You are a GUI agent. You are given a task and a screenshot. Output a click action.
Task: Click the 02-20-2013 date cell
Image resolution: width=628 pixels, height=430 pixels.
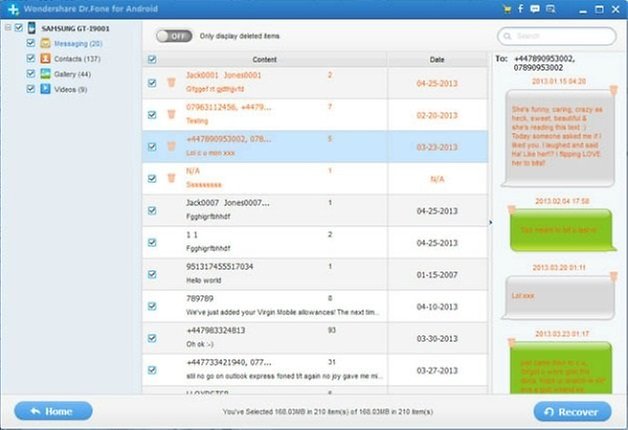pyautogui.click(x=437, y=115)
